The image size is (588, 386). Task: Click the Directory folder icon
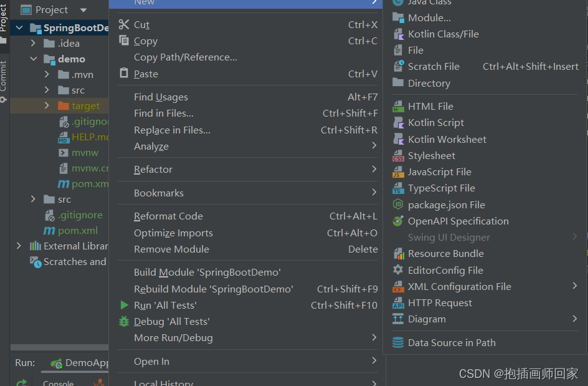click(x=398, y=82)
